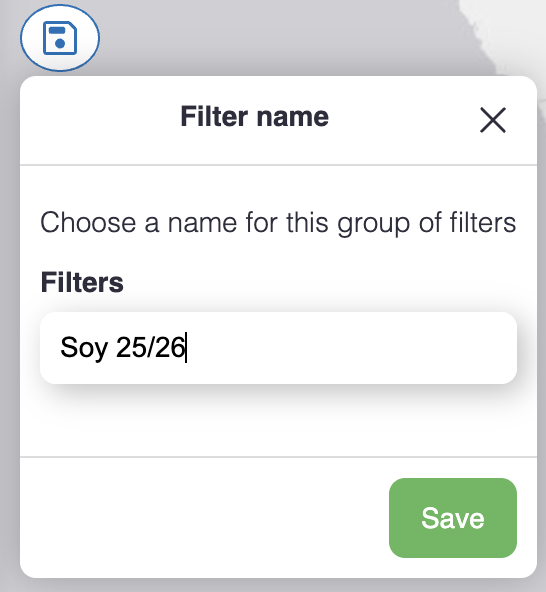
Task: Cancel naming filters with the X button
Action: click(493, 120)
